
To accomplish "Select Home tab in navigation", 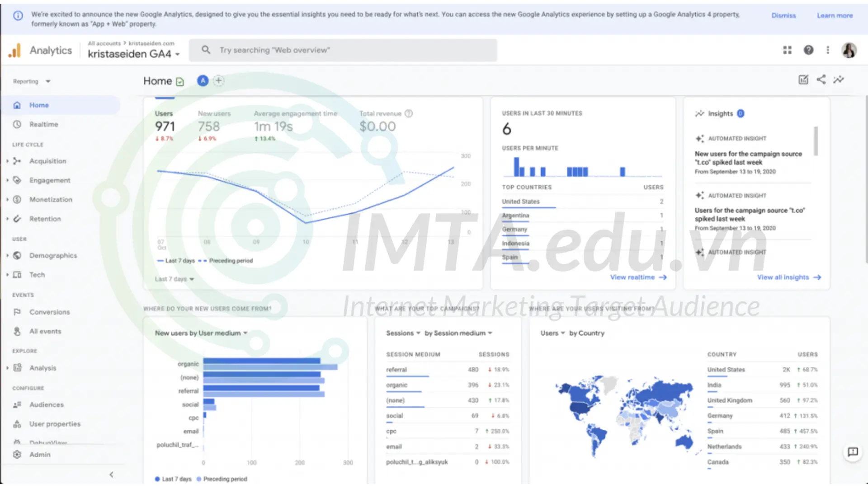I will 39,105.
